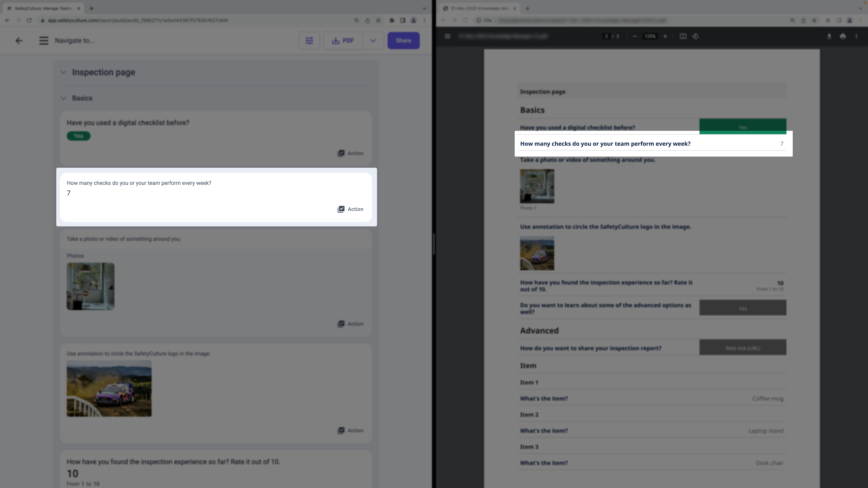This screenshot has height=488, width=868.
Task: Click the PDF viewer print icon
Action: (843, 36)
